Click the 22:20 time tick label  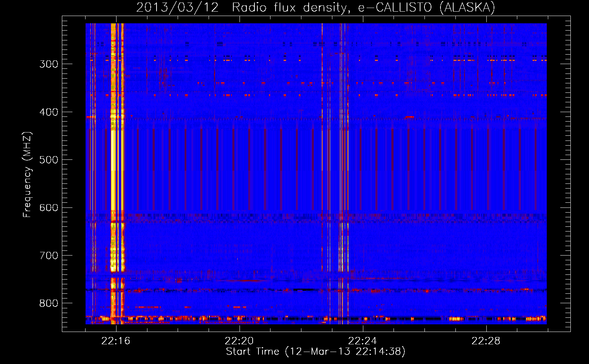tap(239, 341)
